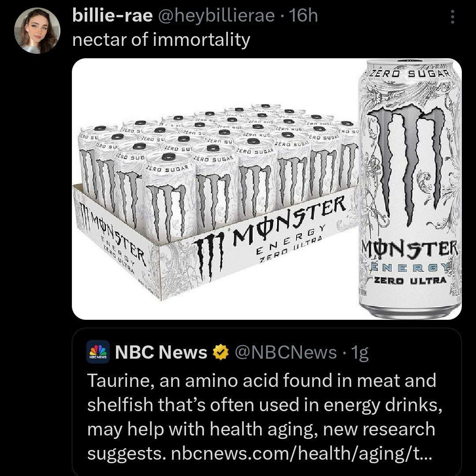
Task: Open the 1g quoted tweet timestamp
Action: coord(356,352)
